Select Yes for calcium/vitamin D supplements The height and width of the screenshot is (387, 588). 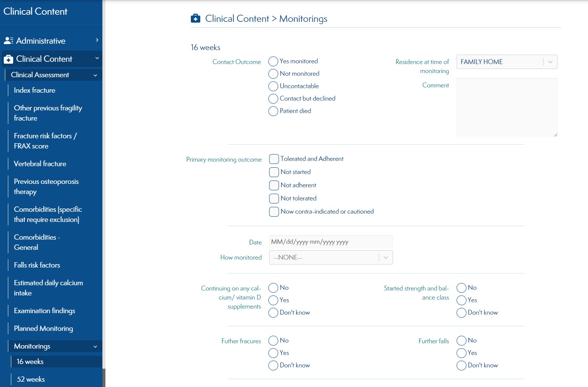tap(273, 300)
